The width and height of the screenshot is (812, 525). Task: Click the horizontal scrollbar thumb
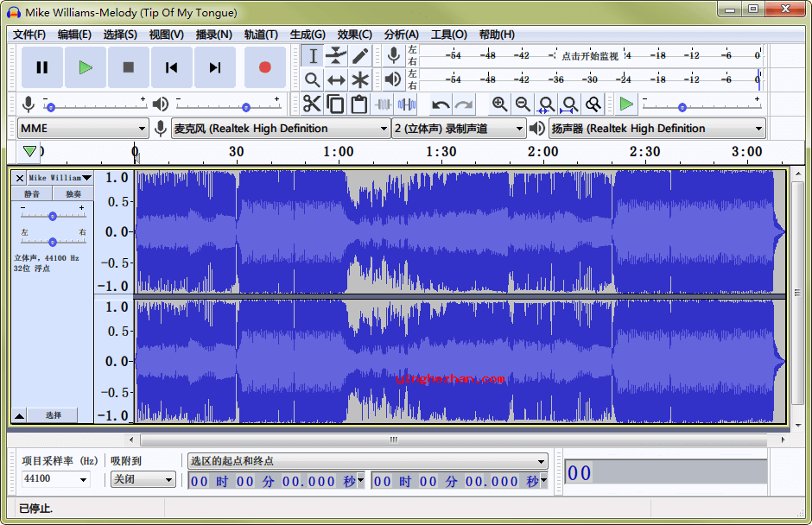pyautogui.click(x=454, y=440)
